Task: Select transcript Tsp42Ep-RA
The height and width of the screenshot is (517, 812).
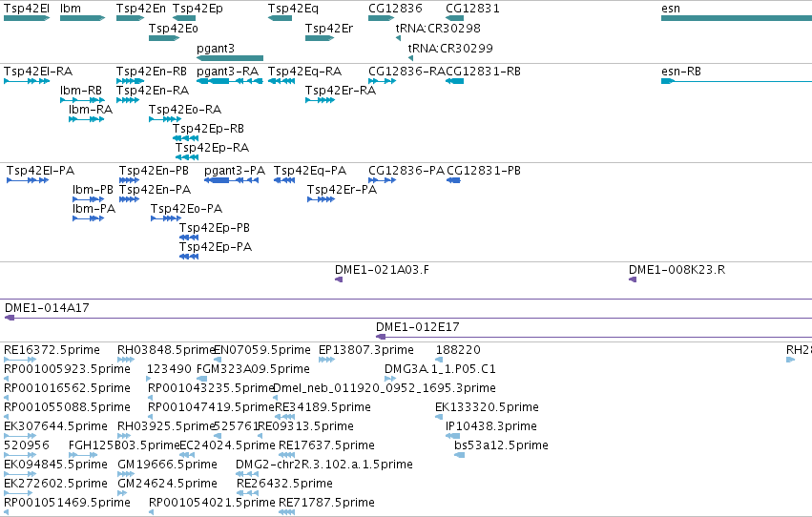Action: click(x=187, y=157)
